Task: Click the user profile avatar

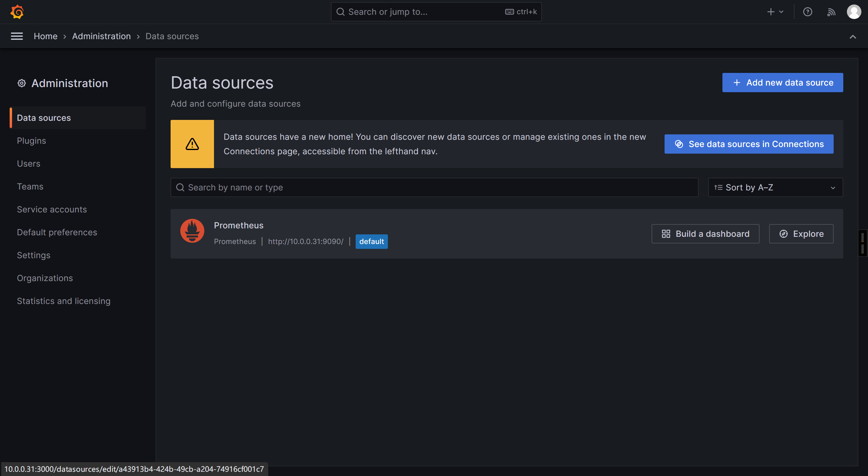Action: [854, 12]
